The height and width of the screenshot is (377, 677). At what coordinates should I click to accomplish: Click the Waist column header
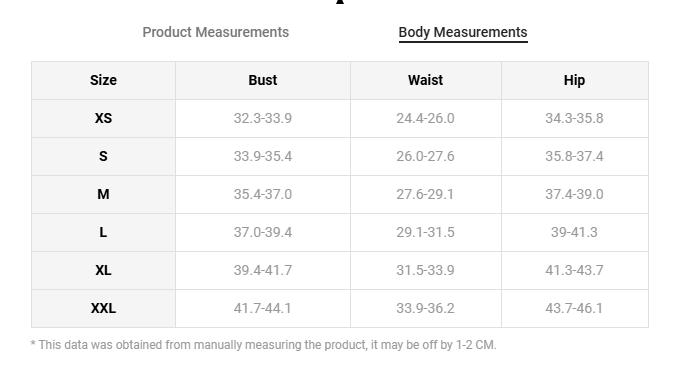tap(426, 80)
